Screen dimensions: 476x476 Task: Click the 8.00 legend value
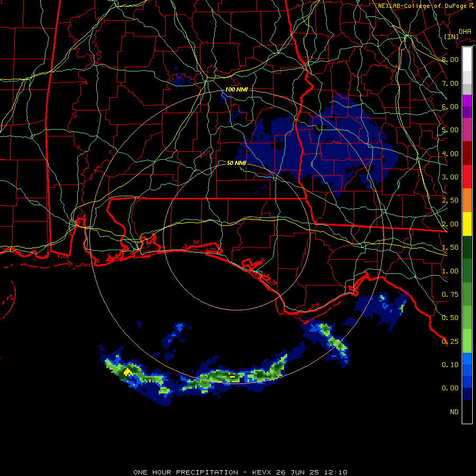click(450, 59)
